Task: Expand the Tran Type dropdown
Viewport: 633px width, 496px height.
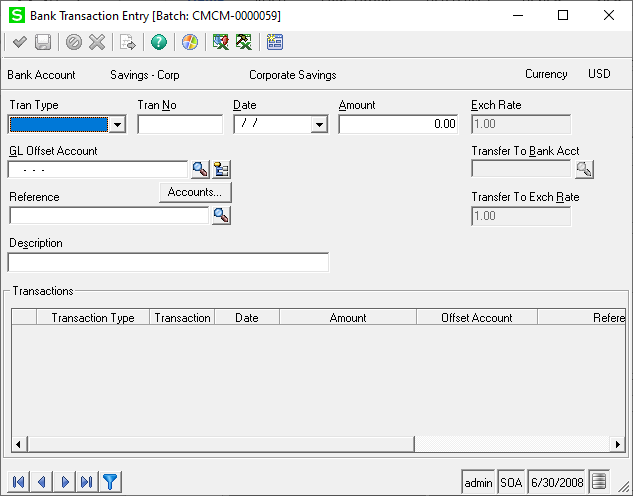Action: pos(117,125)
